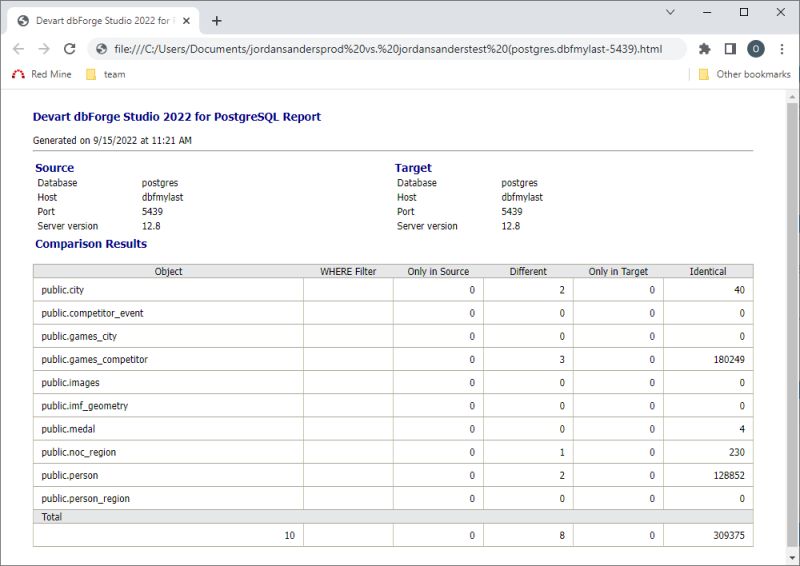800x566 pixels.
Task: Click the total Different value 8
Action: click(x=562, y=535)
